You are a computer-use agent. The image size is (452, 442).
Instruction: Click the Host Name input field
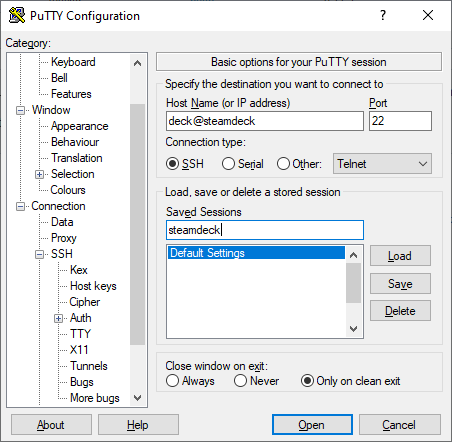pos(265,121)
